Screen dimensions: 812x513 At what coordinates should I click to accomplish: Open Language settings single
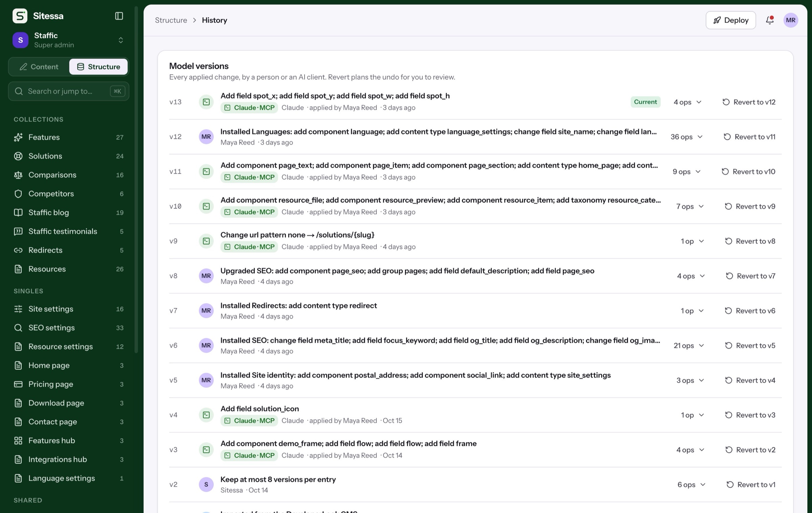pos(68,478)
